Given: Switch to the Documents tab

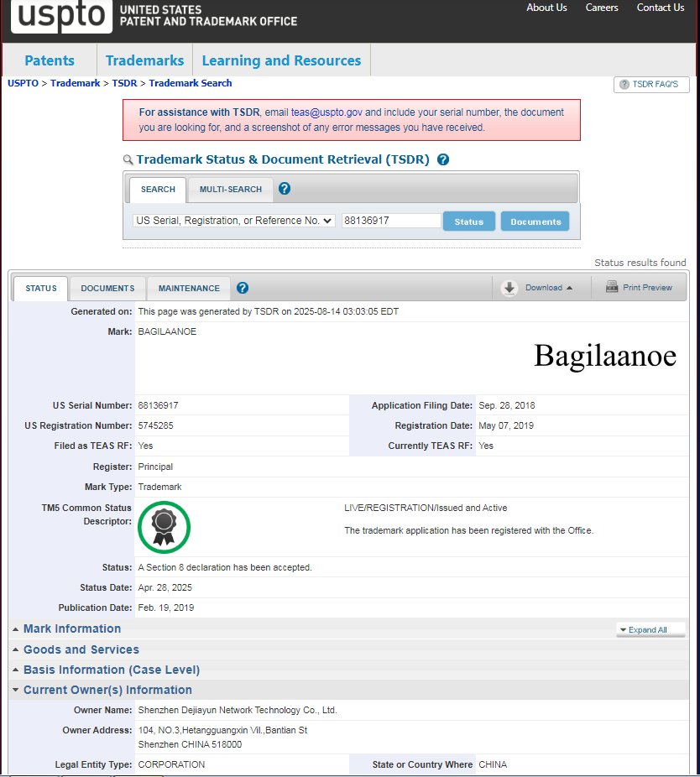Looking at the screenshot, I should tap(107, 289).
